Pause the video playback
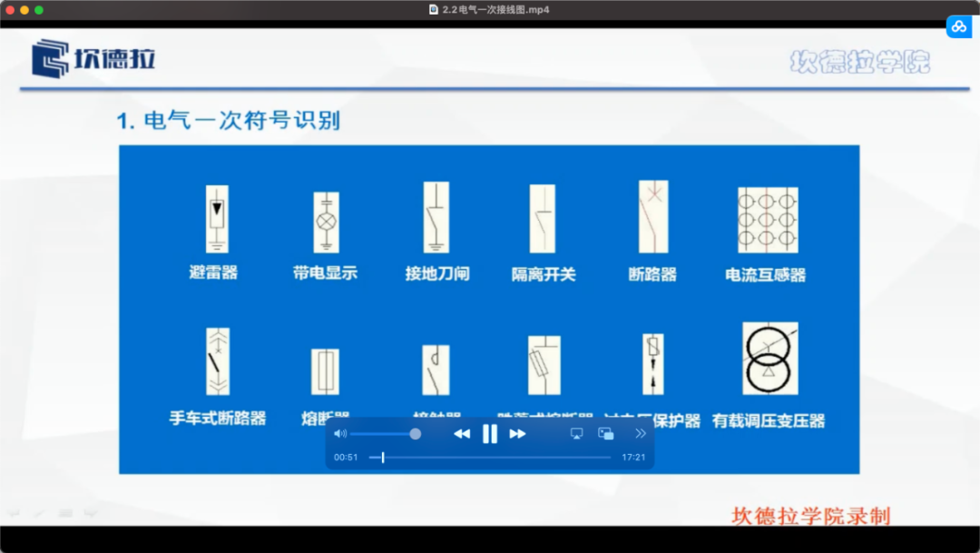The width and height of the screenshot is (980, 553). [x=490, y=433]
